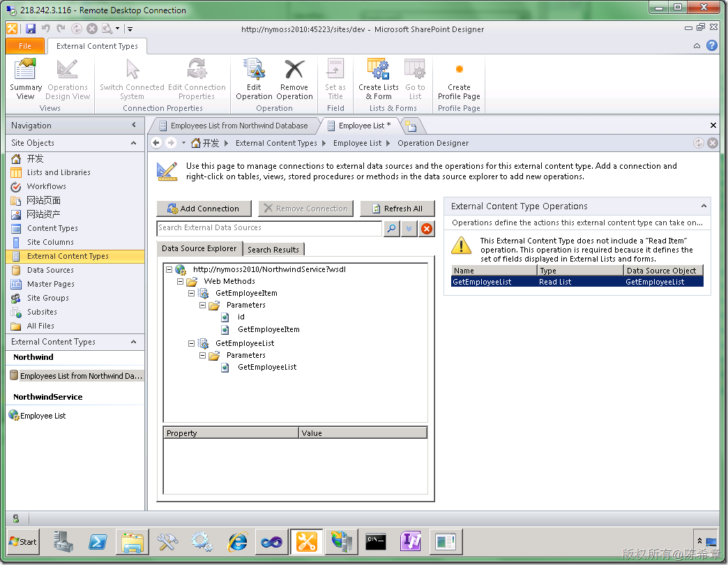Viewport: 728px width, 565px height.
Task: Click the blue Help question mark icon
Action: [712, 45]
